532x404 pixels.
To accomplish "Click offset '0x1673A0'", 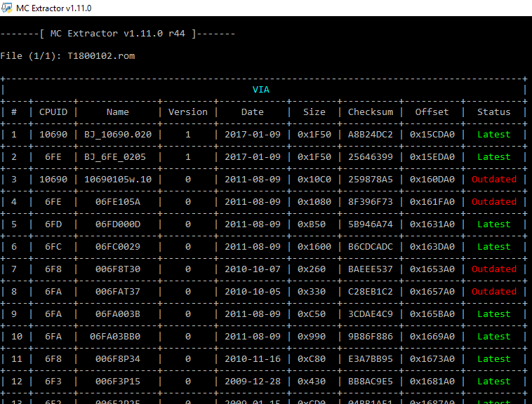I will [x=432, y=358].
